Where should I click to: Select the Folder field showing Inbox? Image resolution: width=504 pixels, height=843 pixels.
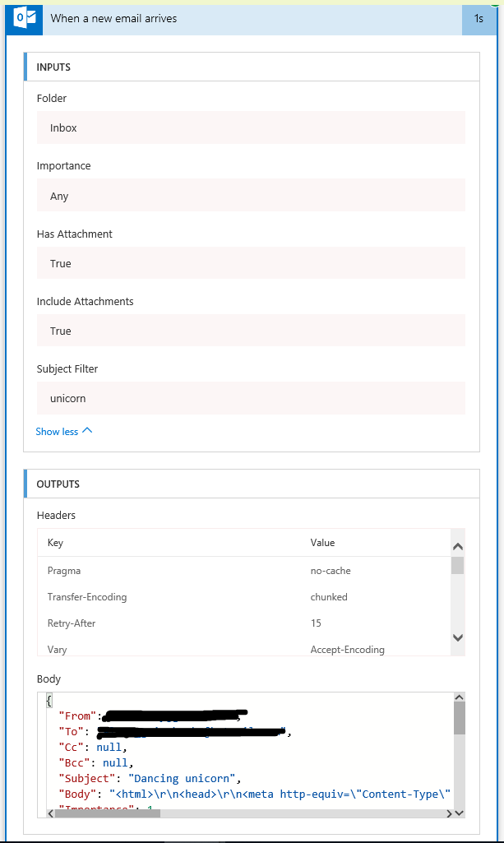click(251, 128)
